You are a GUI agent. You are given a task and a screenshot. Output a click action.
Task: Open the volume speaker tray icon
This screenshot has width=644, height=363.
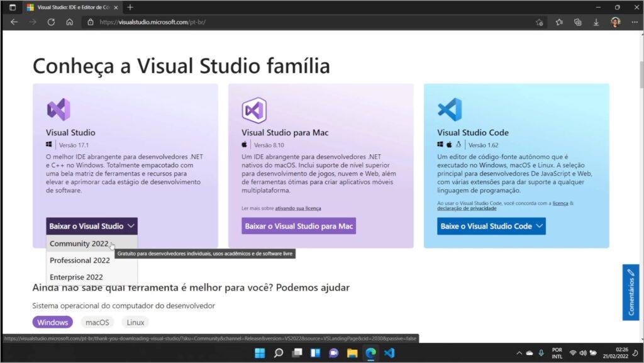(x=583, y=353)
